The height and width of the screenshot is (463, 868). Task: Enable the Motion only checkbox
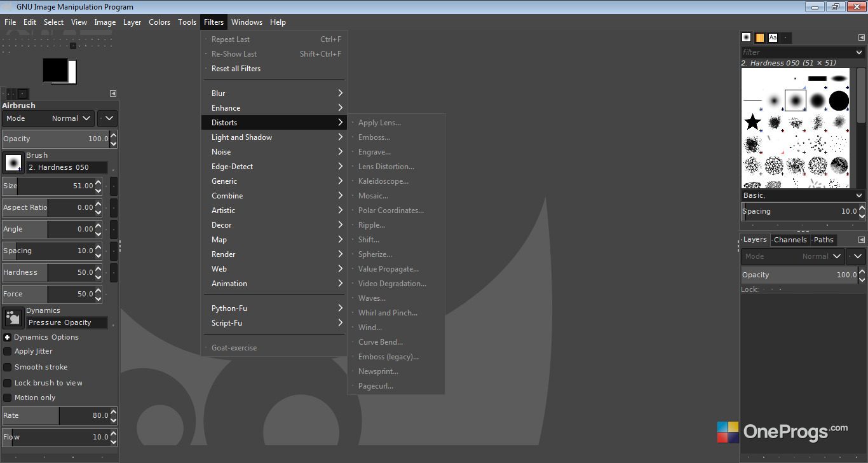point(8,397)
